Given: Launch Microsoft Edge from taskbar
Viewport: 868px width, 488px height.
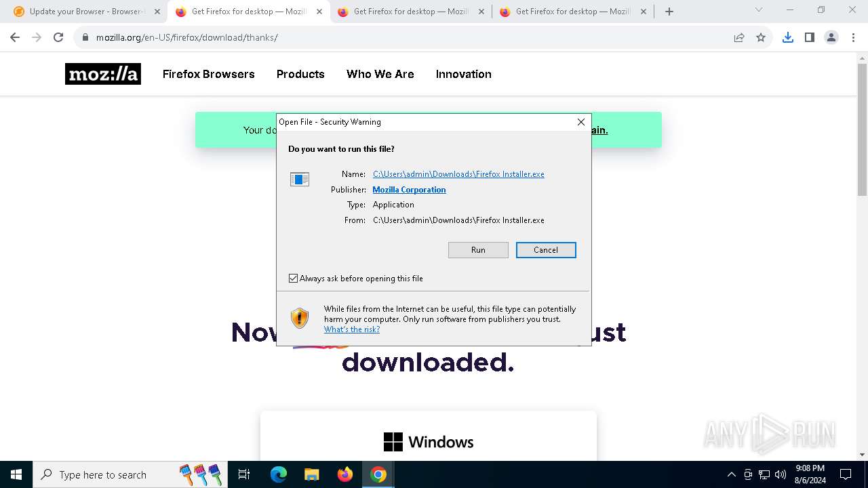Looking at the screenshot, I should 279,474.
